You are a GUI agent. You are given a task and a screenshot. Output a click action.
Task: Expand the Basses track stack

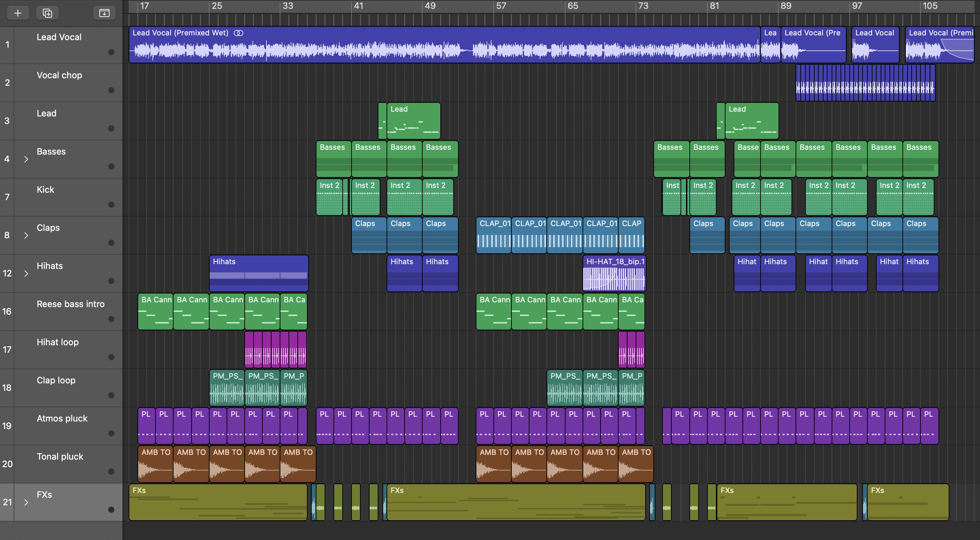(26, 159)
